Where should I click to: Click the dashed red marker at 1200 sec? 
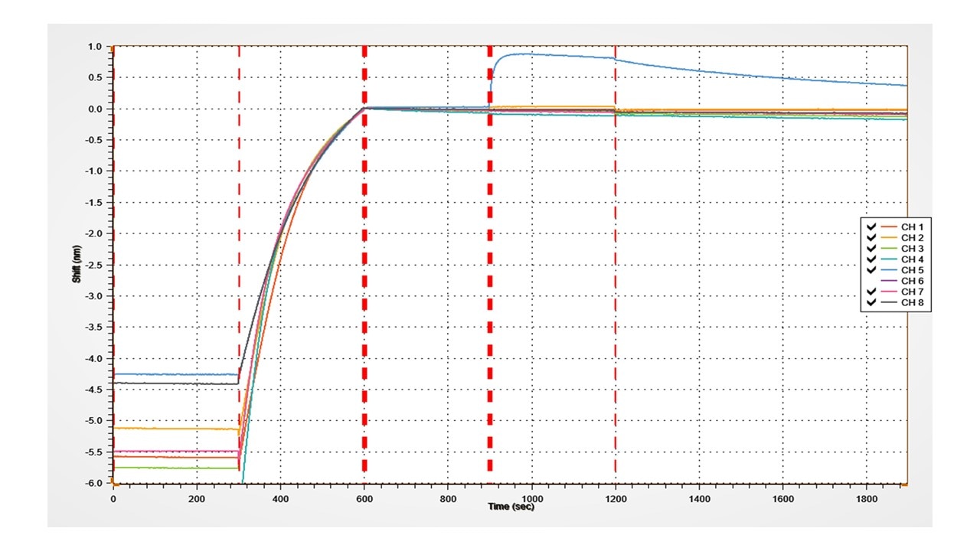[616, 230]
